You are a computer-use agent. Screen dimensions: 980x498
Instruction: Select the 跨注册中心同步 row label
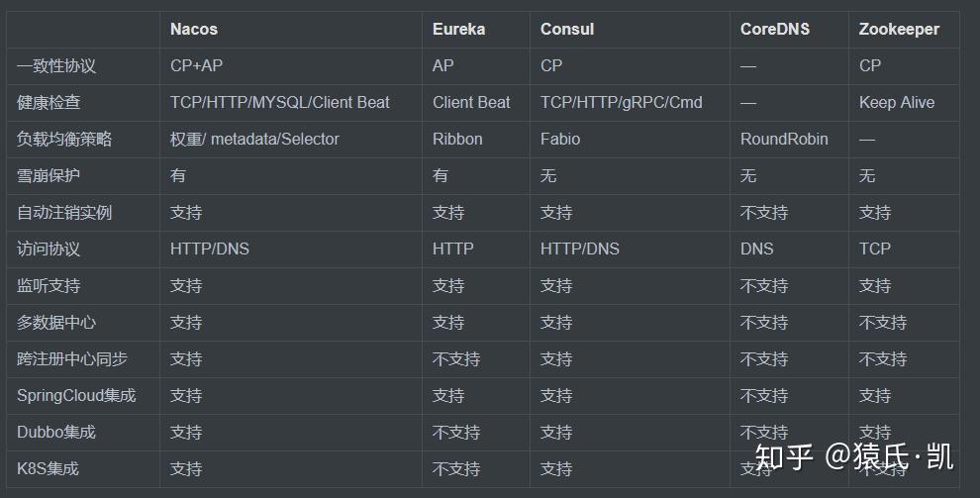pos(72,358)
